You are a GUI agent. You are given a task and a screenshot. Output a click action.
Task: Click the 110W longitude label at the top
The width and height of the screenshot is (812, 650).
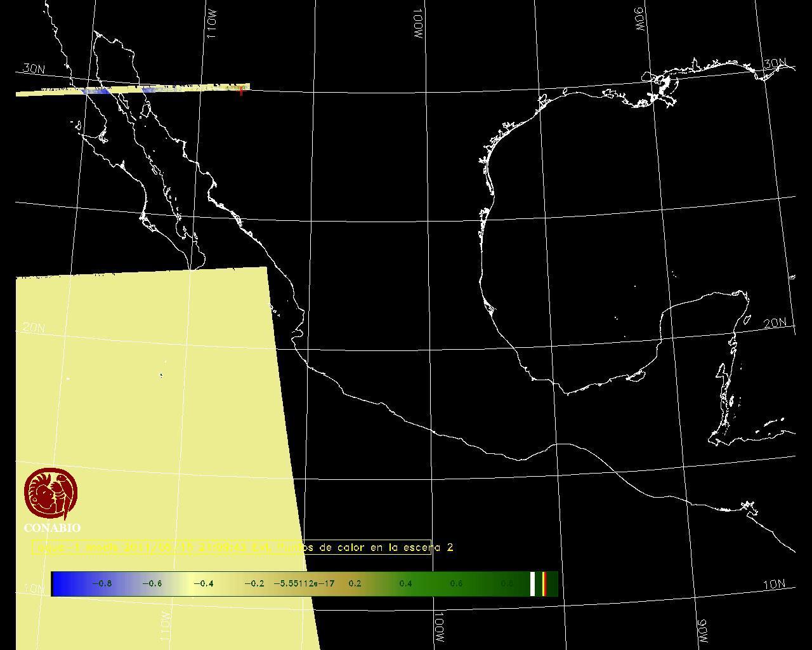click(x=212, y=23)
